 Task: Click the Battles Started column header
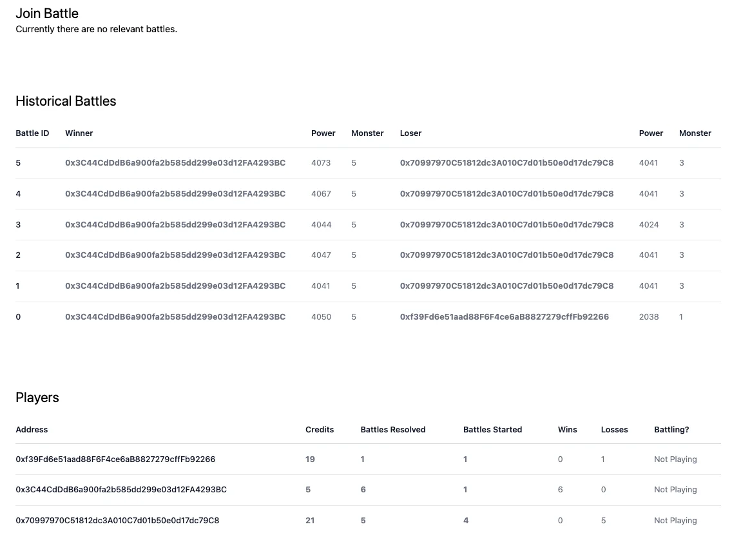[x=492, y=430]
